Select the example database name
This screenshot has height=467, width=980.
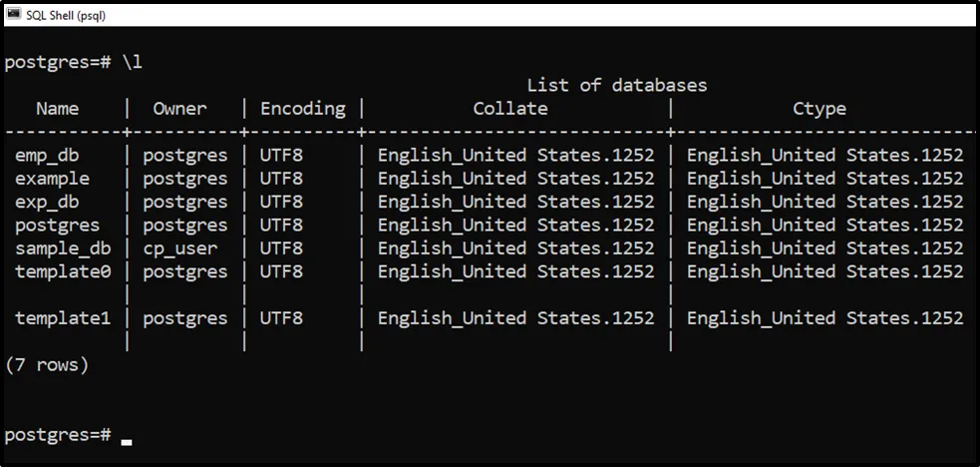(x=52, y=179)
